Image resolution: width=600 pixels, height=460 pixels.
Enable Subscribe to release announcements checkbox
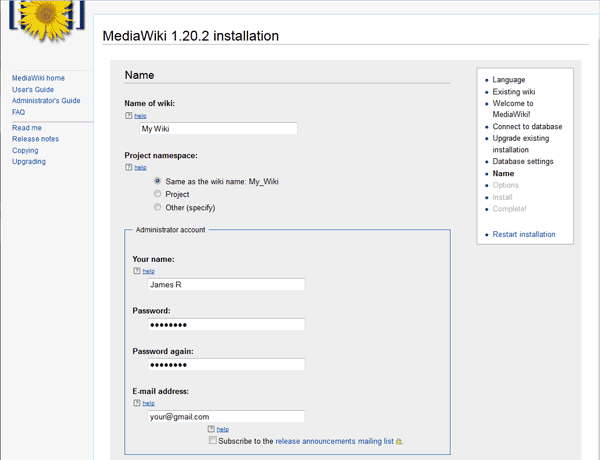[x=213, y=440]
